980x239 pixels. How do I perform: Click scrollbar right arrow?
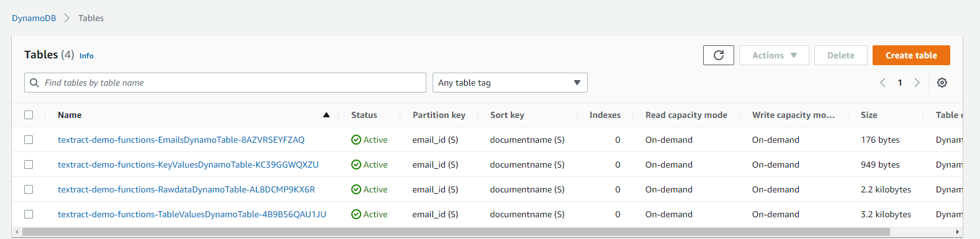[x=958, y=232]
